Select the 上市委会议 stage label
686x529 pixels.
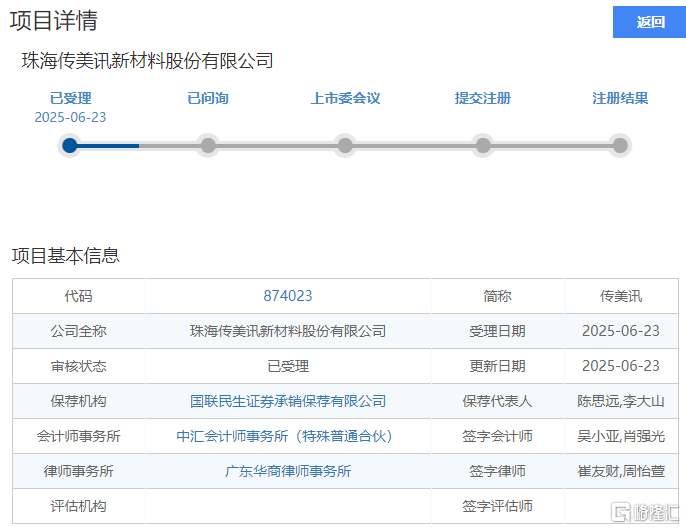click(x=345, y=98)
